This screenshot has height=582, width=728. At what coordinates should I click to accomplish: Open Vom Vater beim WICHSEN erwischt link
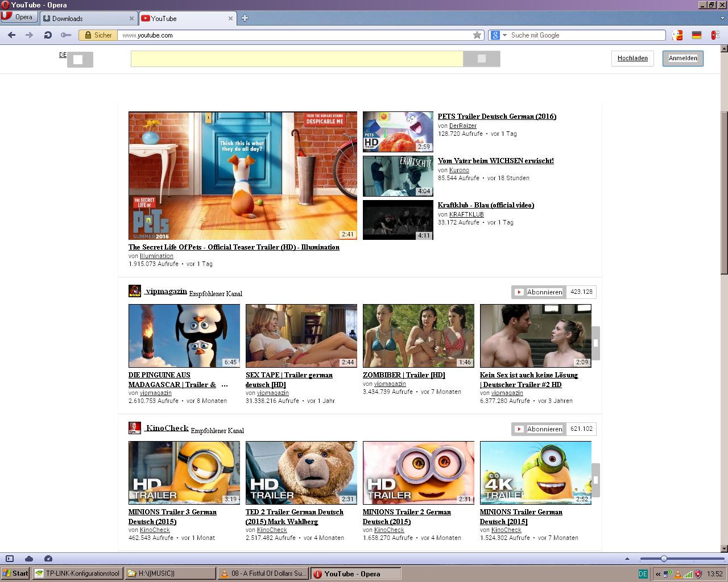click(496, 161)
